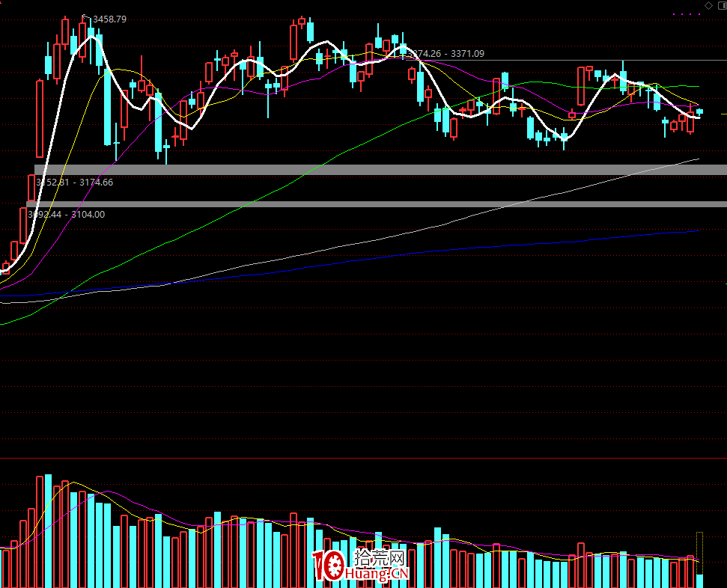Select the 3374.26 - 3371.09 range label
The image size is (727, 588).
(x=445, y=54)
